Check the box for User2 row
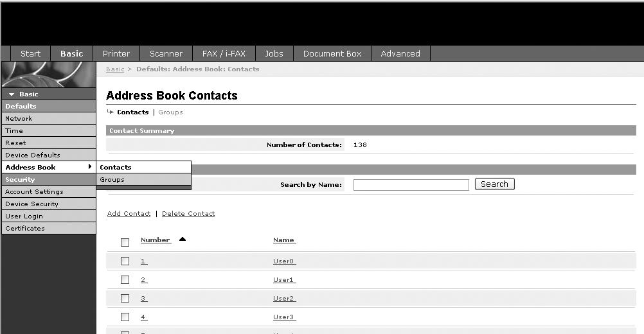Screen dimensions: 644x334 [x=125, y=298]
